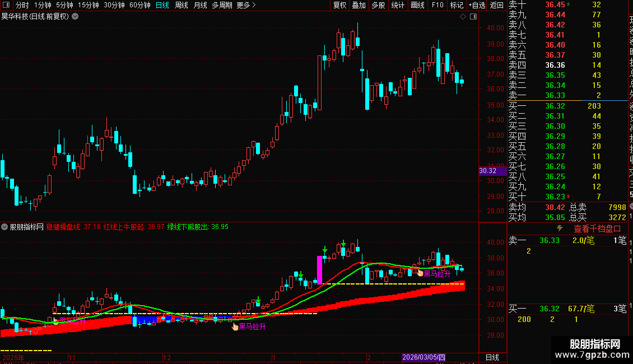This screenshot has height=364, width=633.
Task: Activate the 画线 drawing tool
Action: 417,5
